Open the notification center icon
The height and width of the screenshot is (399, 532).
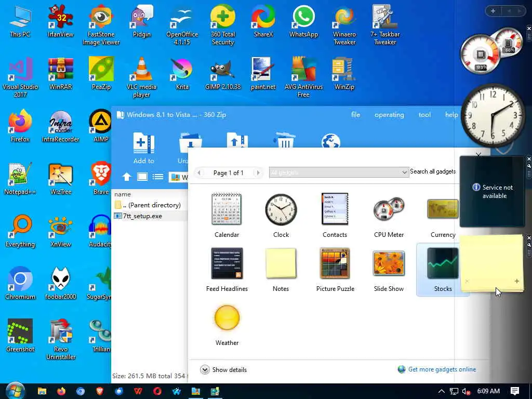point(515,391)
